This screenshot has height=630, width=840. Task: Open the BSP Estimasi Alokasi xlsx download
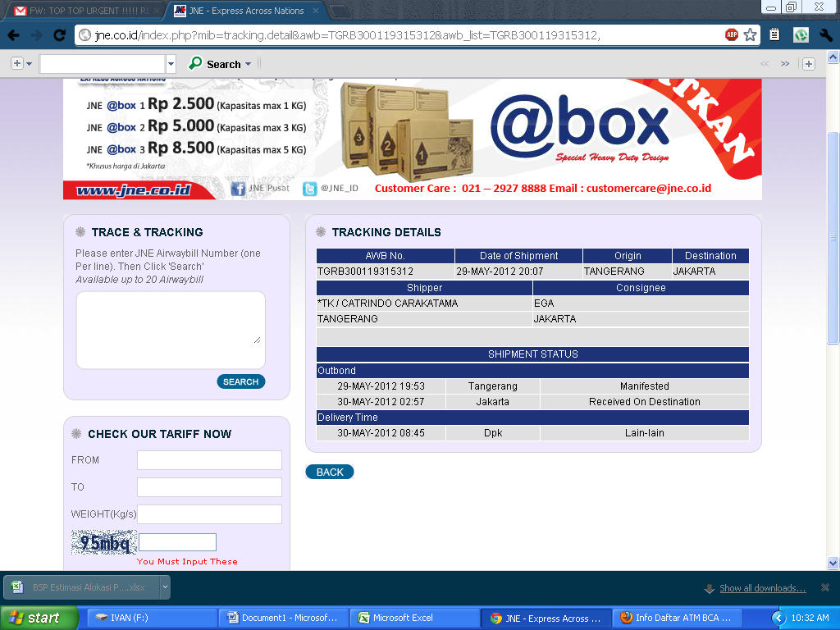pos(83,587)
